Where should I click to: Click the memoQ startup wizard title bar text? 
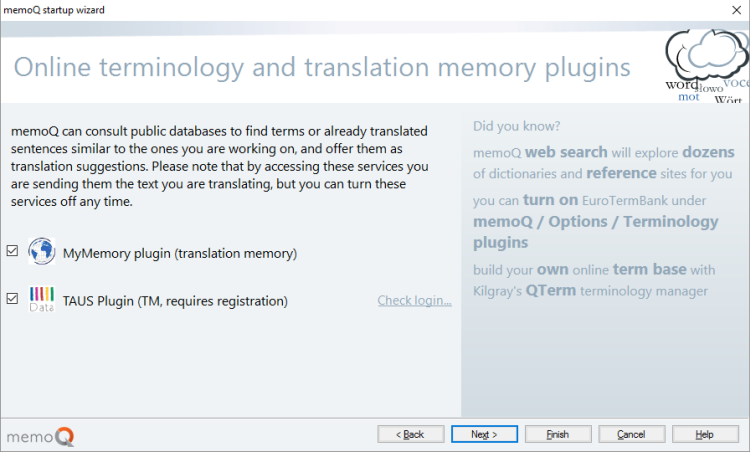click(x=54, y=10)
